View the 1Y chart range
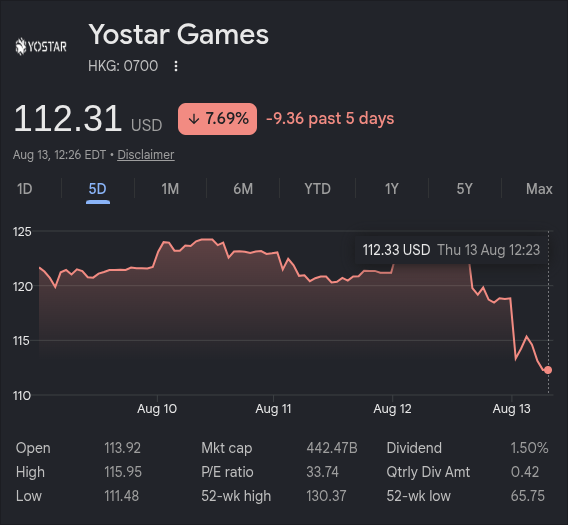The height and width of the screenshot is (525, 568). [x=392, y=189]
